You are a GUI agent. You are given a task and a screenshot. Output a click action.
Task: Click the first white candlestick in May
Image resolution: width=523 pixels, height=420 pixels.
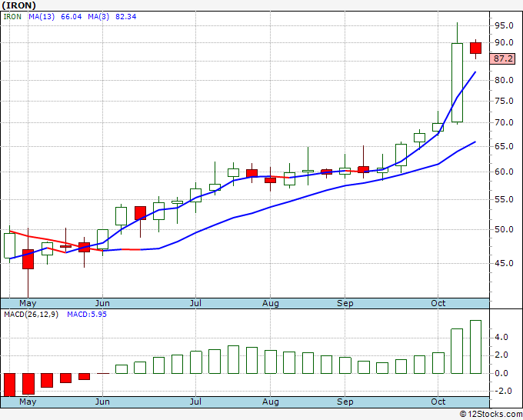point(10,245)
